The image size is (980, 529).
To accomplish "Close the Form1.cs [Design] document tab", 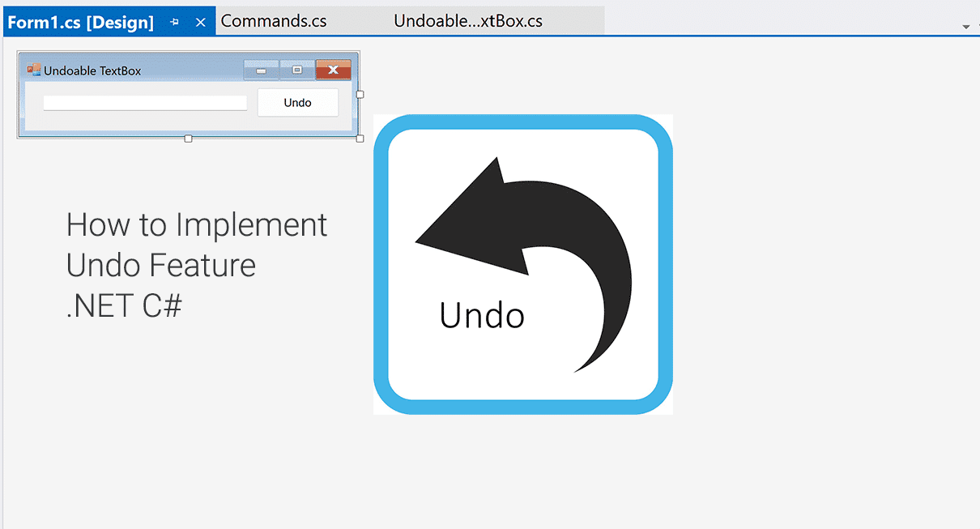I will (x=200, y=21).
